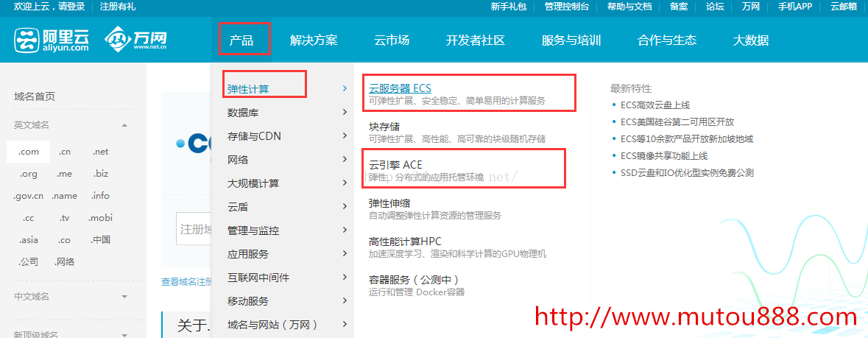
Task: Open the 备案 link
Action: [x=679, y=7]
